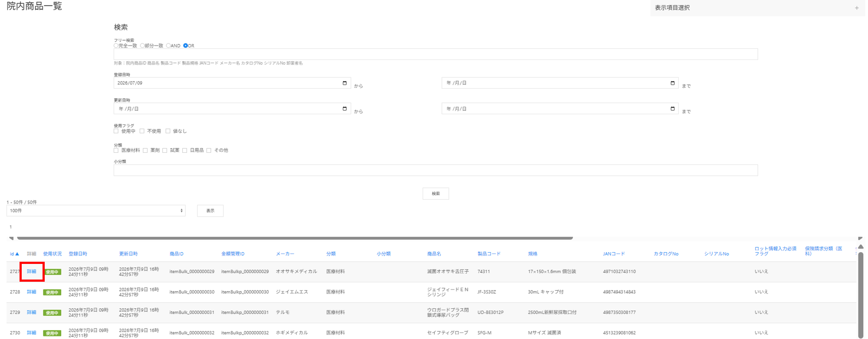Open calendar picker for 登録日時 end date
The height and width of the screenshot is (339, 868).
pos(672,83)
